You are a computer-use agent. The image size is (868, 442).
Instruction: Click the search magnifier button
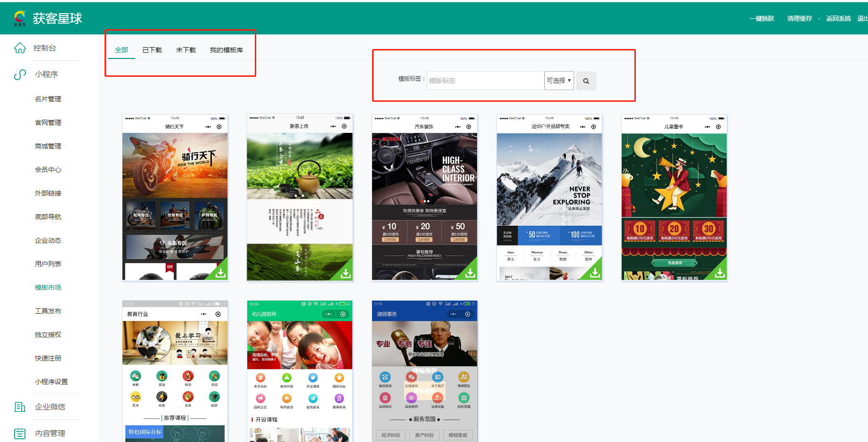586,81
